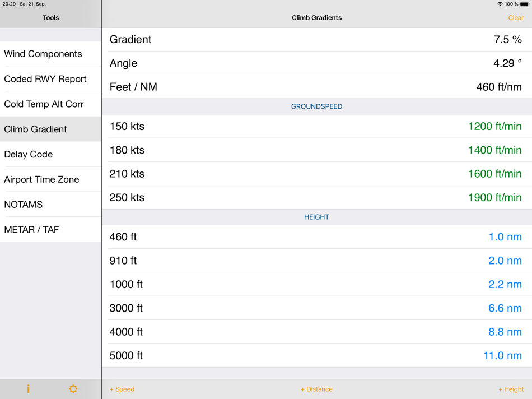Open the NOTAMS tool
532x399 pixels.
(x=23, y=204)
